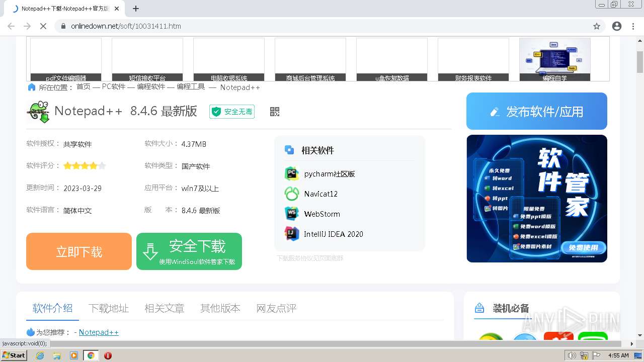The width and height of the screenshot is (644, 362).
Task: Open the pycharm社区版 link
Action: point(330,174)
